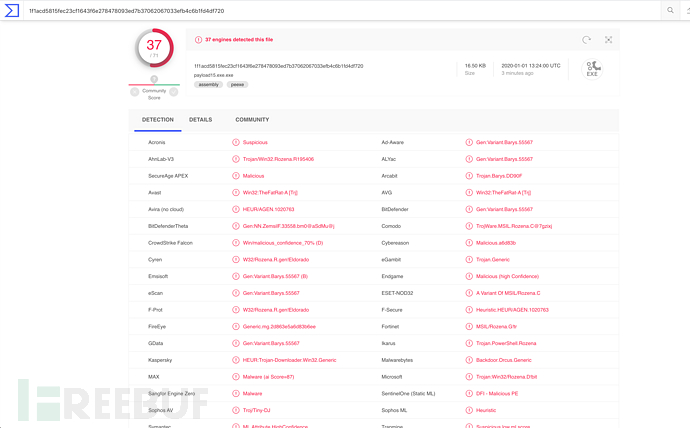Click ALYac detection alert icon
The width and height of the screenshot is (690, 428).
[469, 159]
